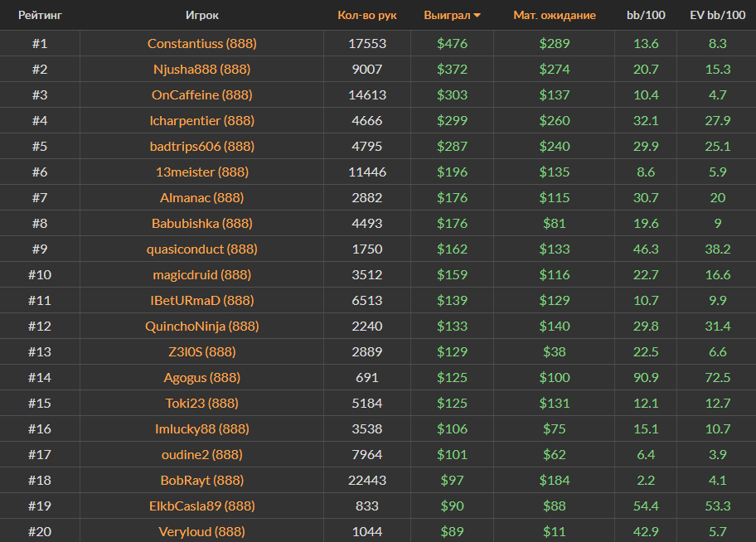Click on badtrips606 (888) name
The image size is (756, 542).
point(202,146)
